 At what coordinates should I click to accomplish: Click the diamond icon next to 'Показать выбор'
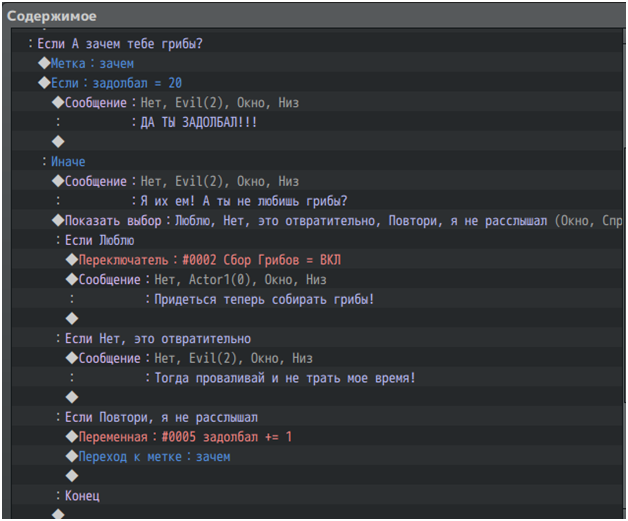pos(58,220)
